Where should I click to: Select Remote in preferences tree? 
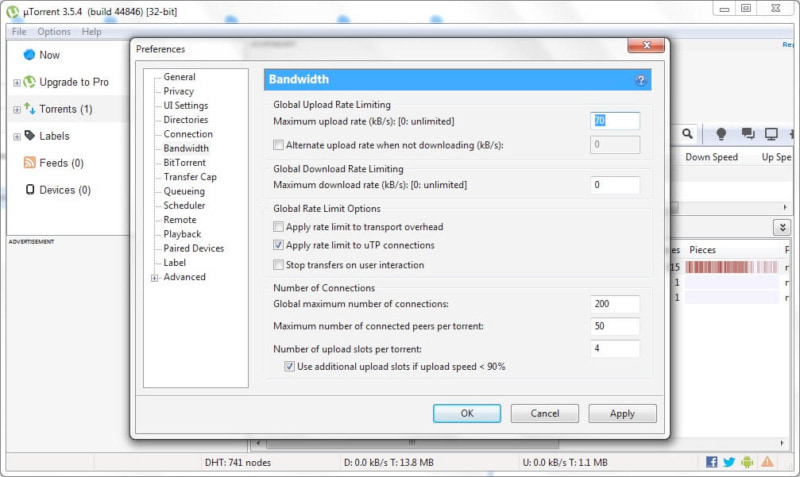[180, 219]
